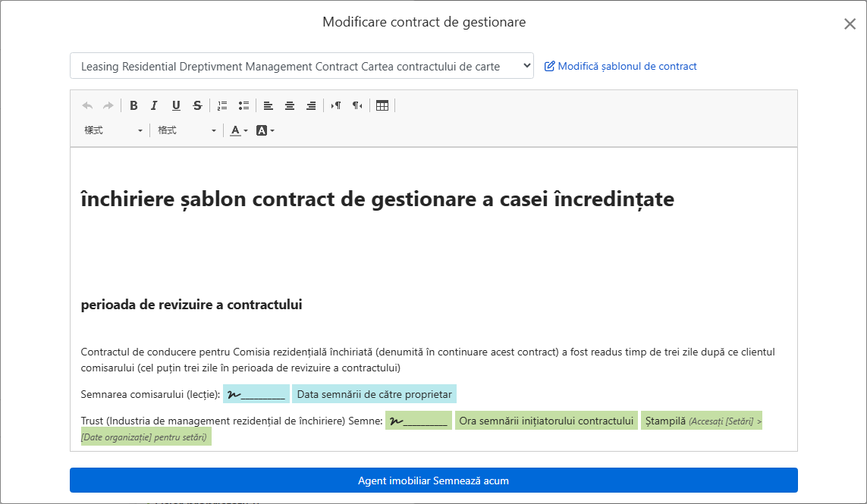867x504 pixels.
Task: Align text to the right
Action: [311, 105]
